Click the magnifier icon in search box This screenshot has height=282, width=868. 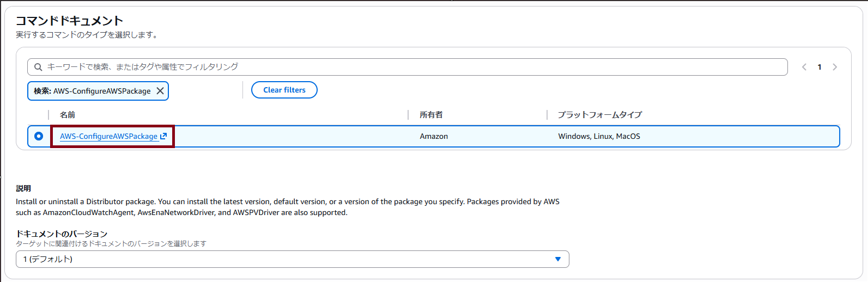tap(38, 67)
